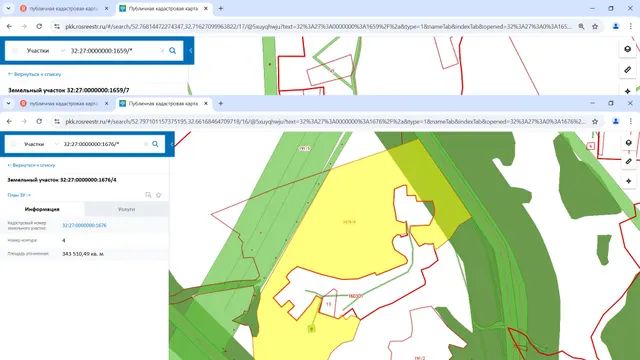Open cadastral number link 32:27:0000000:1676
This screenshot has width=640, height=360.
tap(84, 225)
